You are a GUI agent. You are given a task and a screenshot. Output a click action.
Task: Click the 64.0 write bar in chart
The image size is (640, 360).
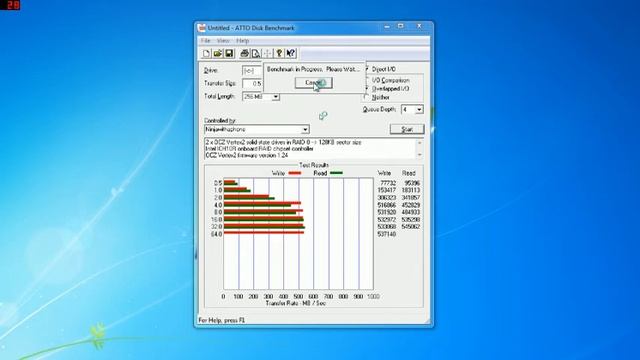coord(264,233)
